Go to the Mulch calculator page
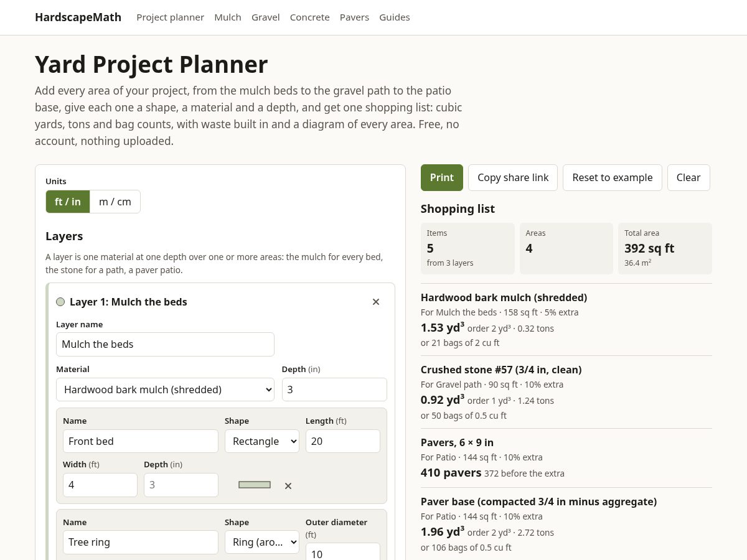 coord(228,17)
